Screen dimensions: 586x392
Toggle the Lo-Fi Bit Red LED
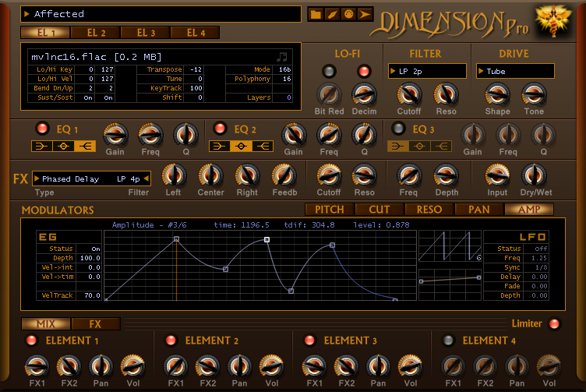(329, 71)
